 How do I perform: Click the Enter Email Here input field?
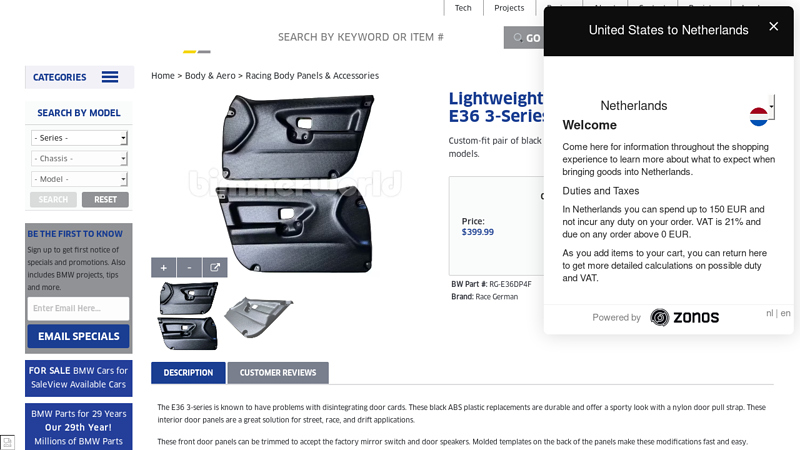(x=78, y=308)
